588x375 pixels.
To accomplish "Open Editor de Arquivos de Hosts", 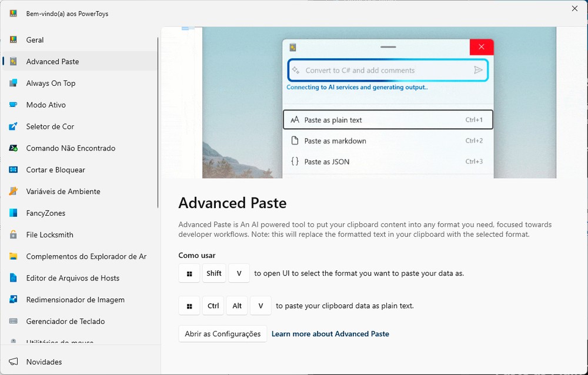I will point(79,278).
